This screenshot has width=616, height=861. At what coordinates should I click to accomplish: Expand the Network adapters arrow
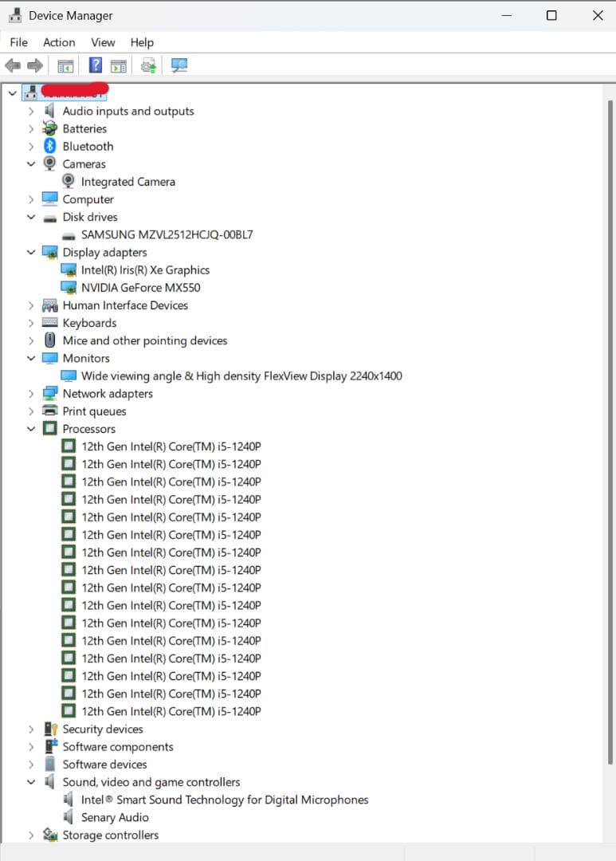[x=31, y=393]
